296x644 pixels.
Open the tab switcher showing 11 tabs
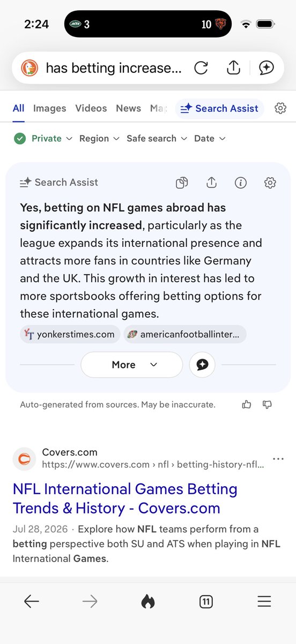tap(206, 602)
